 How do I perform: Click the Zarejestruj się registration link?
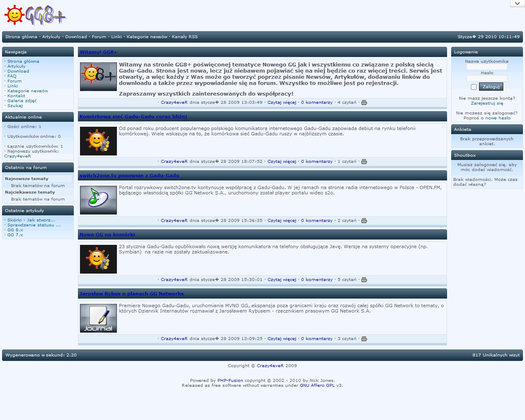click(x=487, y=103)
